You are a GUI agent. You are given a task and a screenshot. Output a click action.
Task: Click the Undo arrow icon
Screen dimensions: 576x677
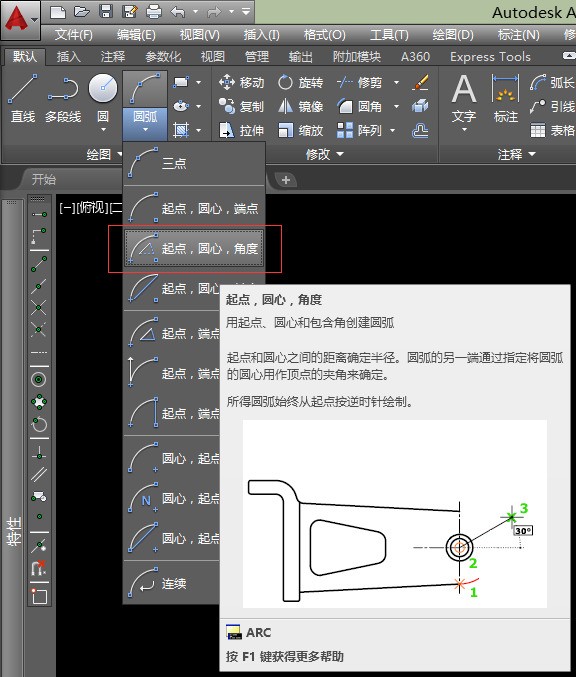pyautogui.click(x=178, y=12)
